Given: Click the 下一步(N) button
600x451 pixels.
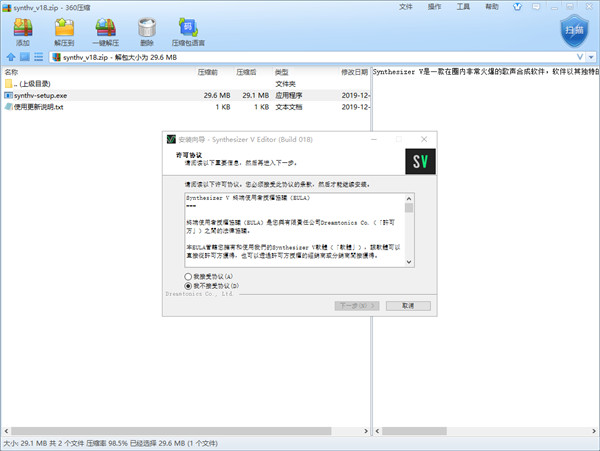Looking at the screenshot, I should [357, 306].
